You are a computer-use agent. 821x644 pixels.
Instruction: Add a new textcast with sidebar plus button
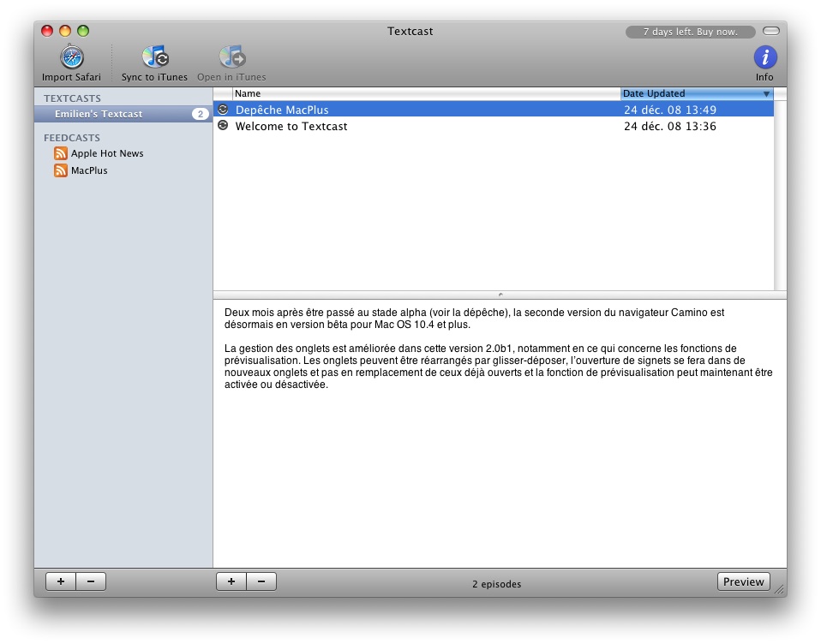[x=61, y=581]
